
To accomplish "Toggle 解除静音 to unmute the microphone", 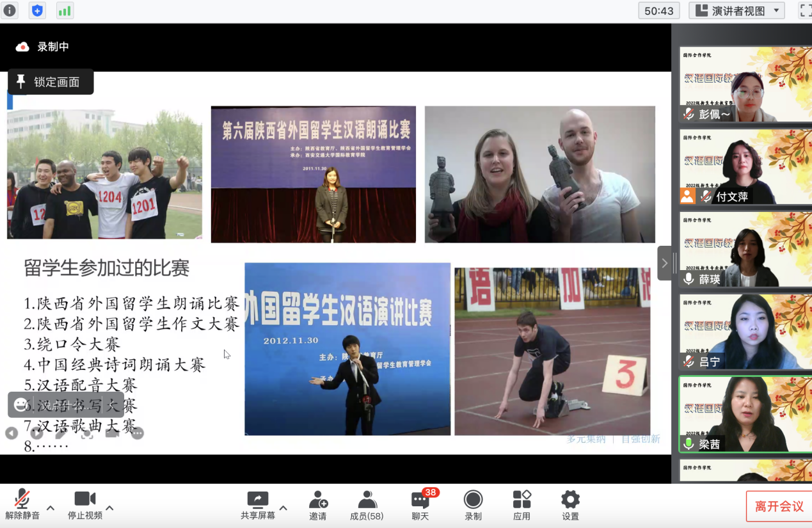I will (22, 505).
